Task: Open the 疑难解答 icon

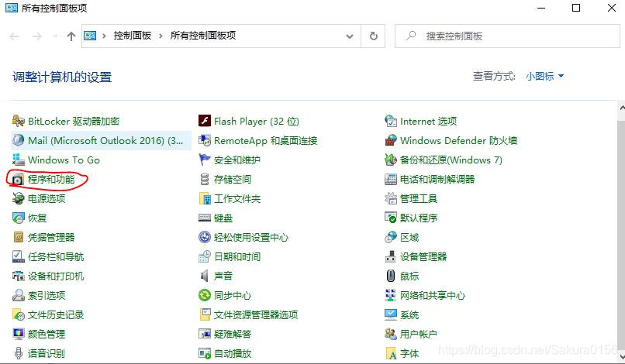Action: 205,334
